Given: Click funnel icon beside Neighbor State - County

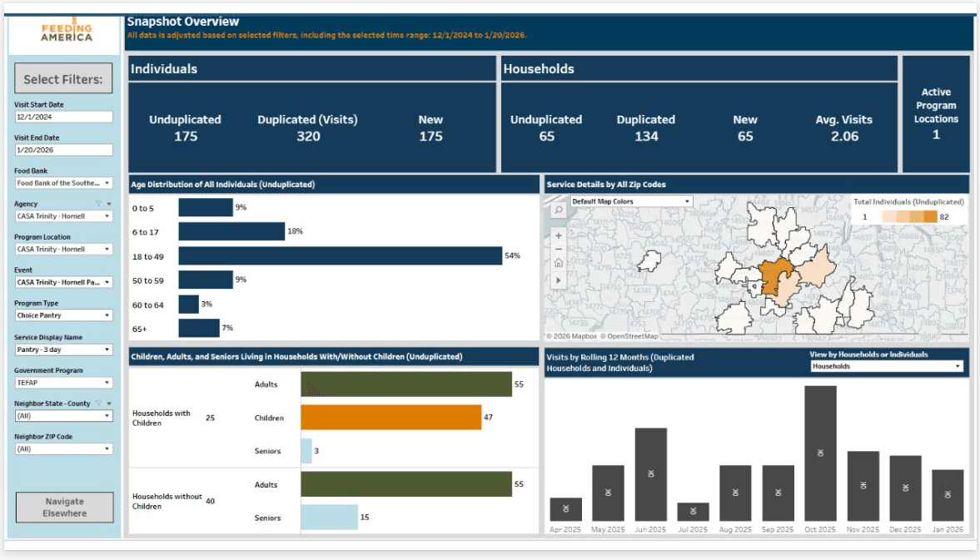Looking at the screenshot, I should (x=98, y=404).
